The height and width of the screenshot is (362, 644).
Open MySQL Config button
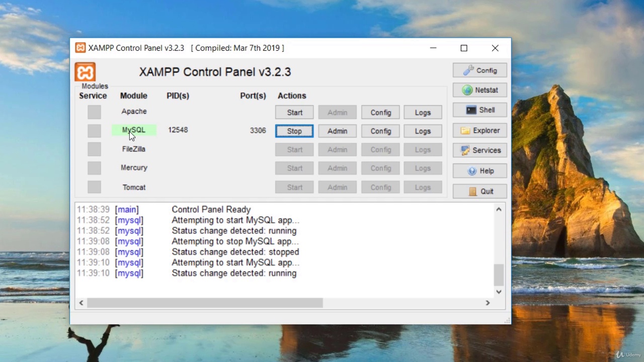pos(380,131)
